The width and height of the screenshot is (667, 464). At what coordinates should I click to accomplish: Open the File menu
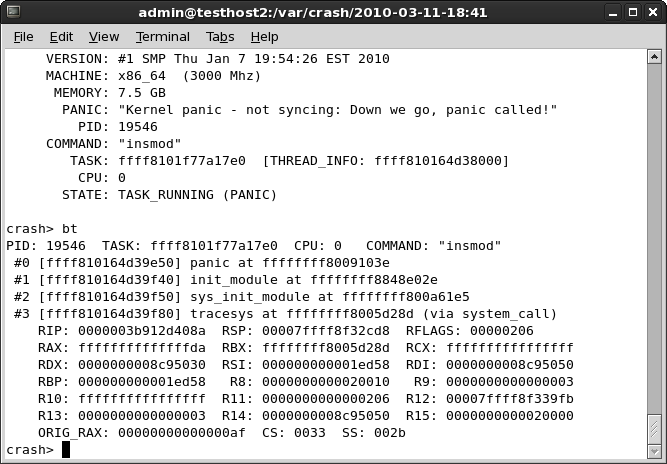(23, 37)
